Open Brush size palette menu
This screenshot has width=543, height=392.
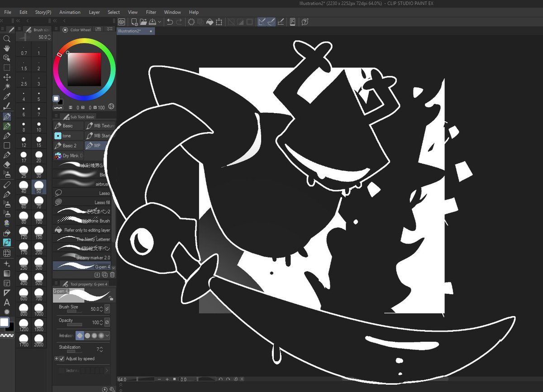(x=19, y=29)
